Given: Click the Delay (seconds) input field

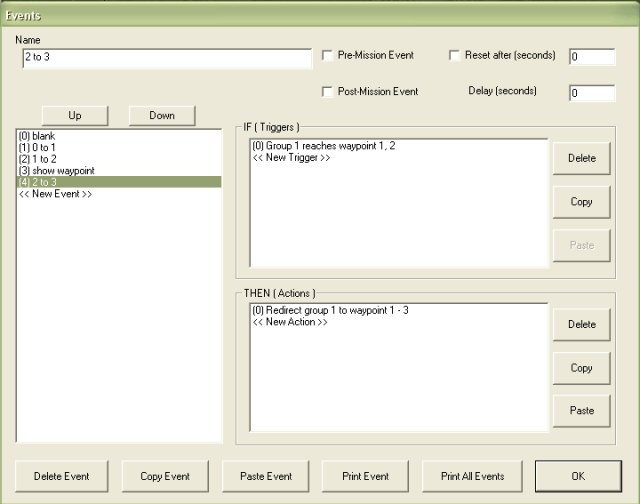Looking at the screenshot, I should click(x=591, y=93).
